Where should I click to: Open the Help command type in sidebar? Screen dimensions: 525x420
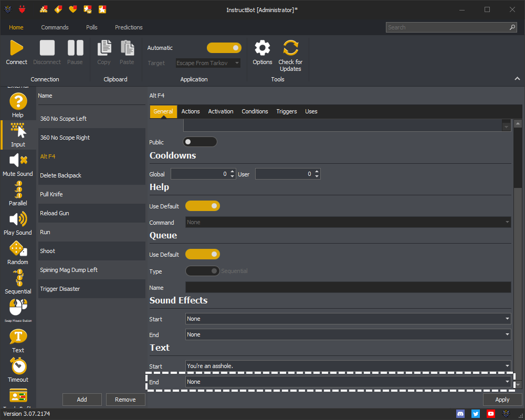tap(18, 106)
